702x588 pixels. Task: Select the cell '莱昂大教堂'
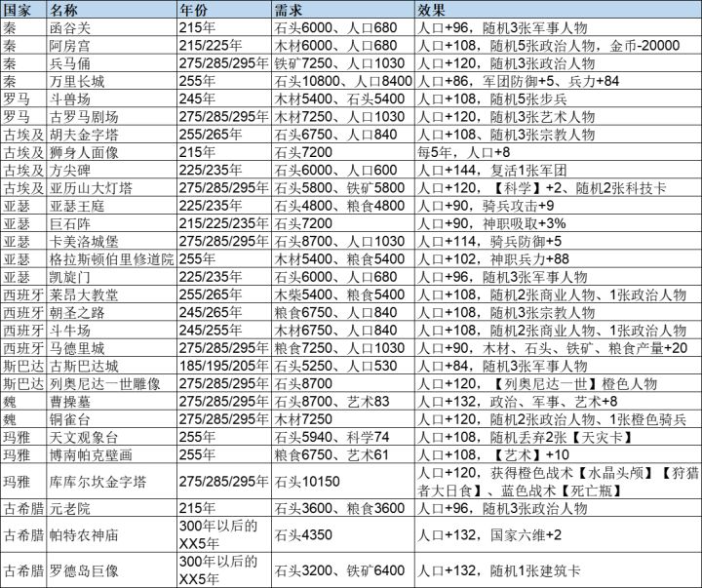111,294
